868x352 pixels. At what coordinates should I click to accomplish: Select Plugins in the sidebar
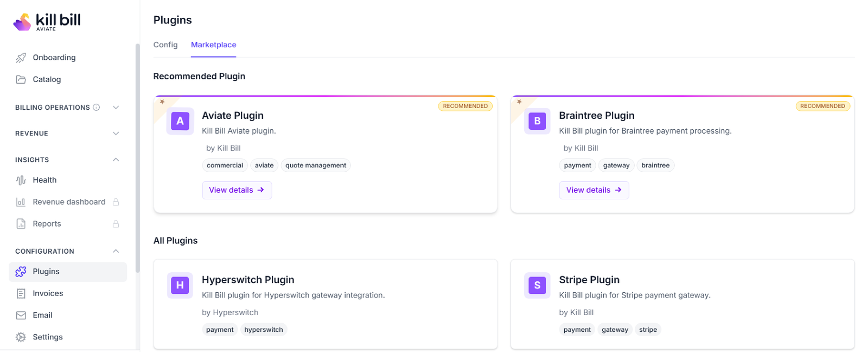(68, 272)
